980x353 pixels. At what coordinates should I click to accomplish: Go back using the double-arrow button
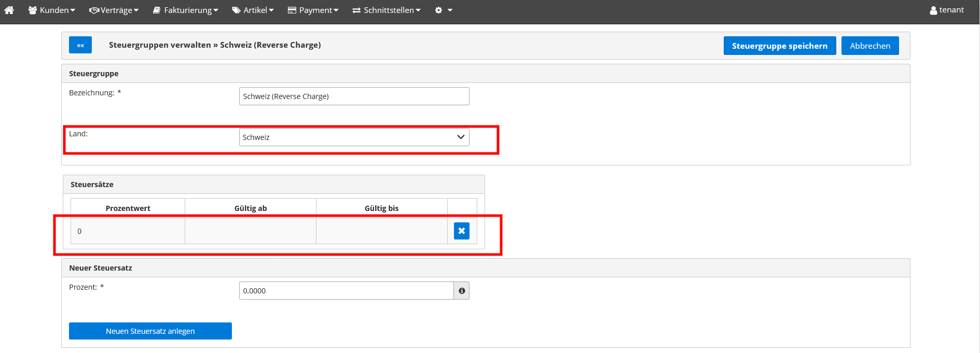[x=80, y=45]
